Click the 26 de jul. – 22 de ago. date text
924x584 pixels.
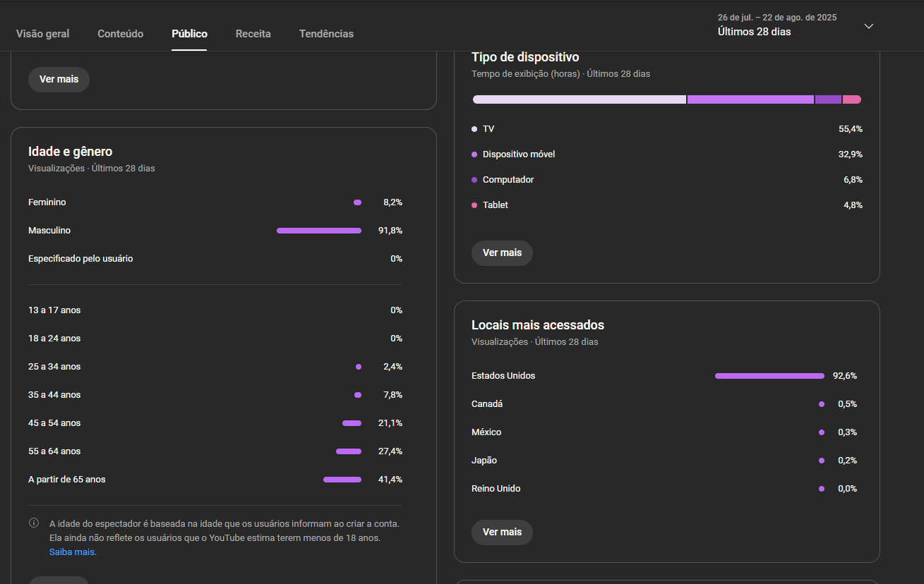click(777, 18)
